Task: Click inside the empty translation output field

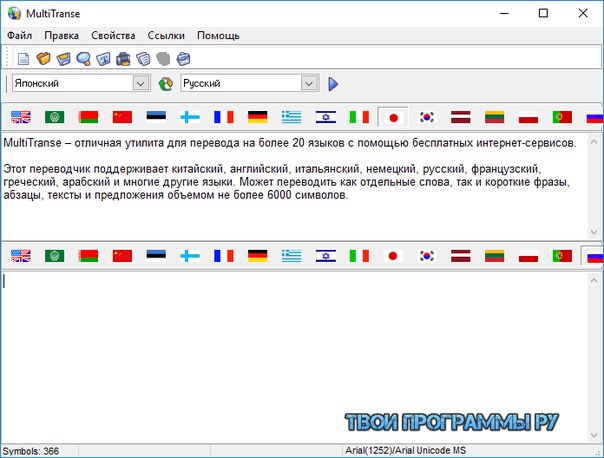Action: pos(295,358)
